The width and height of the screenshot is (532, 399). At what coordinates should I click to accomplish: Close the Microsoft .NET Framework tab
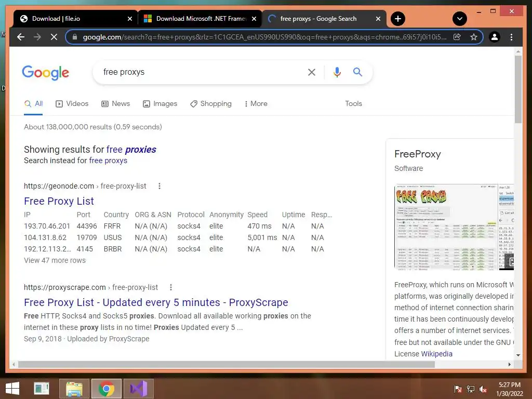tap(254, 19)
